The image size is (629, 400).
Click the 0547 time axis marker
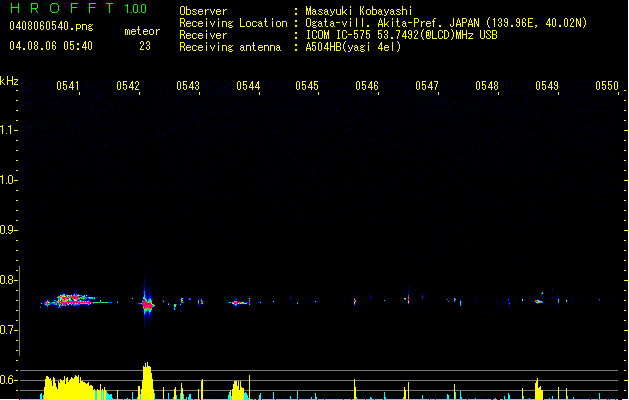pos(427,86)
